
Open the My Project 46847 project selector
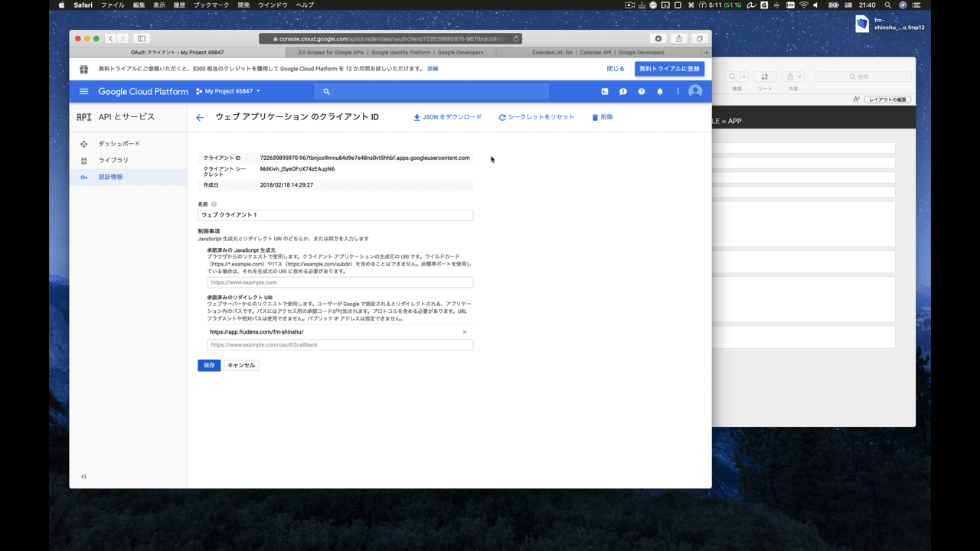point(228,92)
